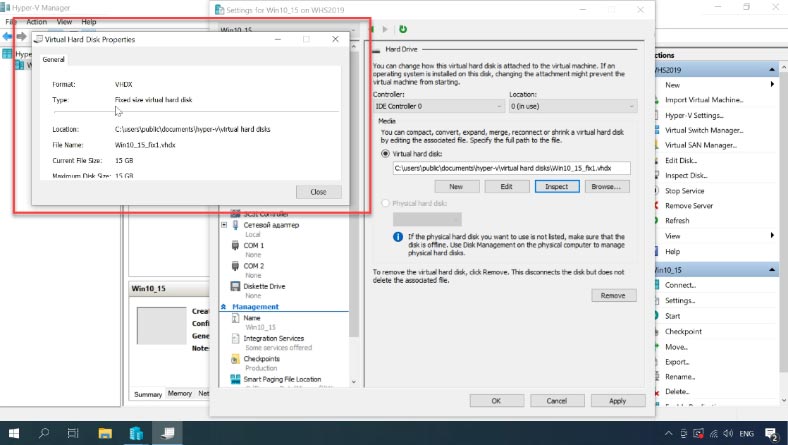The width and height of the screenshot is (788, 445).
Task: Select the Smart Paging File Location icon
Action: tap(235, 379)
